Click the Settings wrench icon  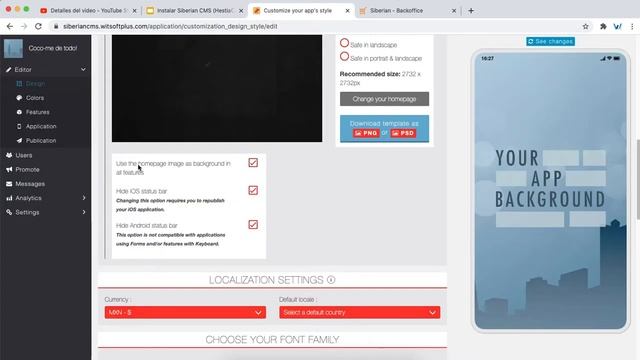[9, 212]
